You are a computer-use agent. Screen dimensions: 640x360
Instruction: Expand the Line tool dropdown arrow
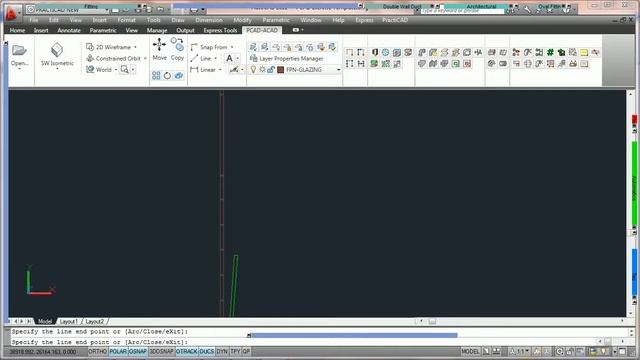(216, 58)
